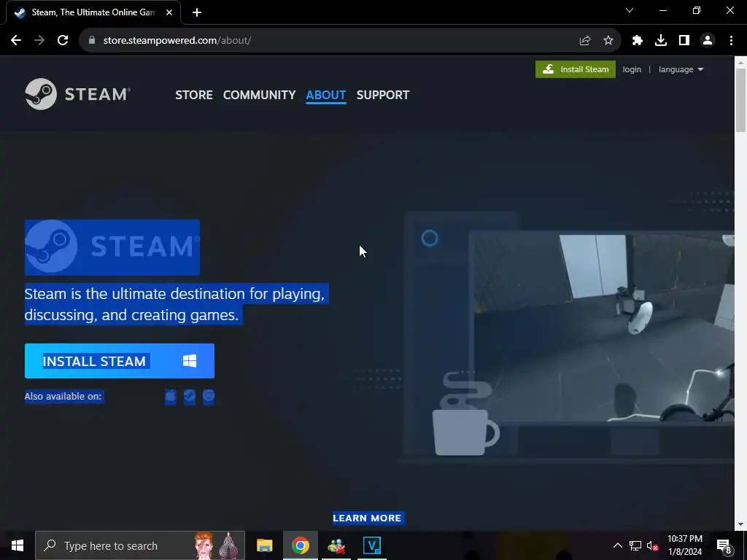Click the share this page icon

tap(585, 41)
